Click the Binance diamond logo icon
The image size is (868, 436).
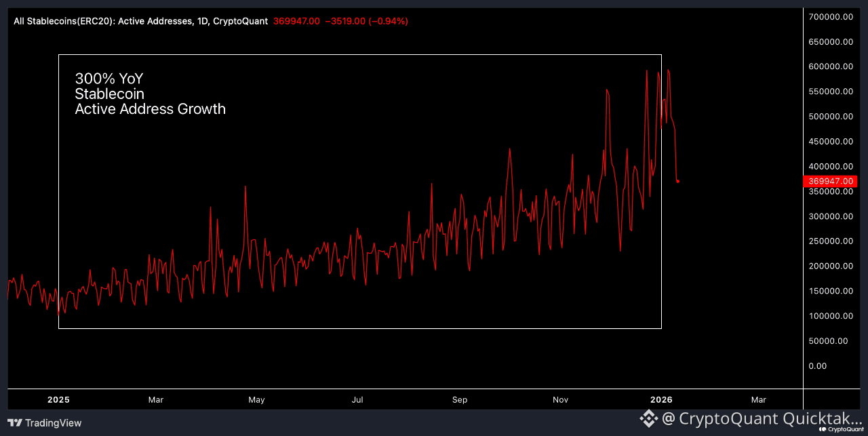[649, 418]
